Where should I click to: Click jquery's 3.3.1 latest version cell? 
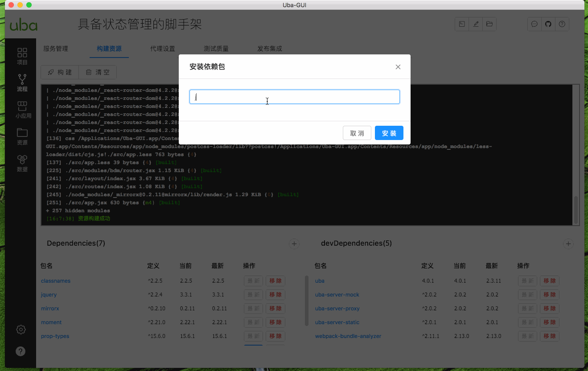tap(218, 295)
